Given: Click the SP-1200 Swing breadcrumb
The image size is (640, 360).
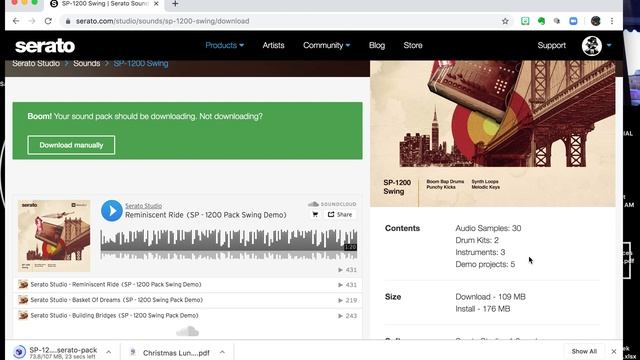Looking at the screenshot, I should (x=141, y=64).
